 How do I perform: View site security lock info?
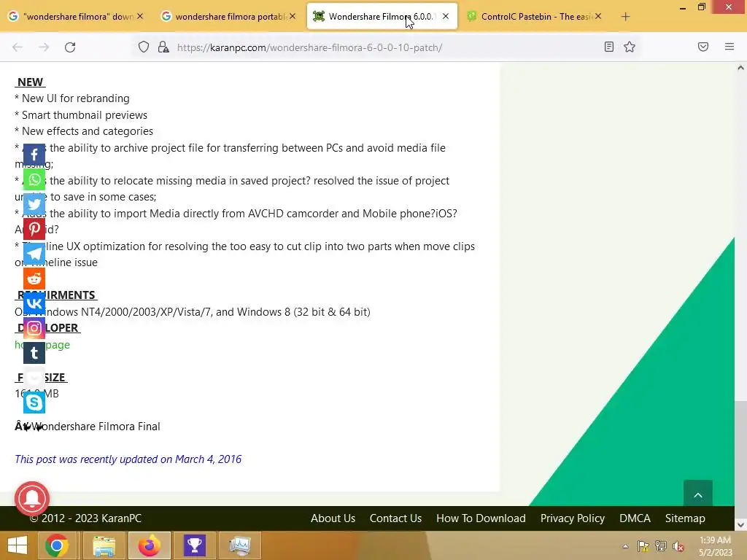point(163,47)
